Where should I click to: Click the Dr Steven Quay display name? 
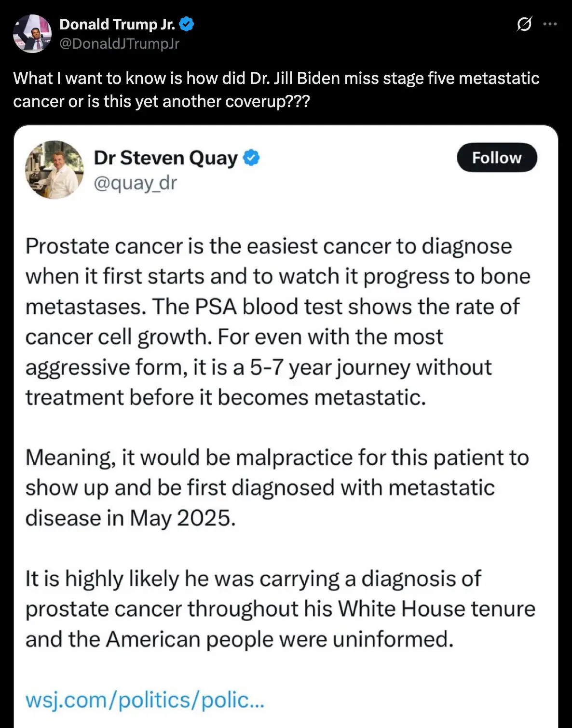[x=165, y=158]
